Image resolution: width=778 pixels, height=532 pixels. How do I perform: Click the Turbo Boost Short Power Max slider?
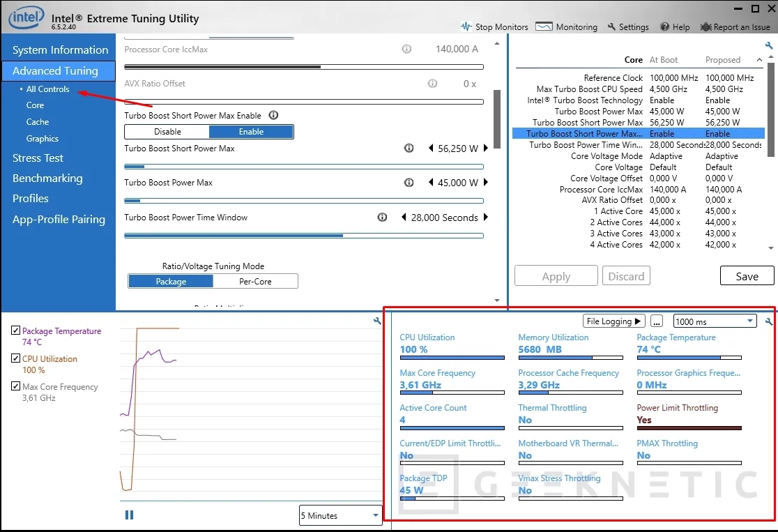tap(304, 167)
